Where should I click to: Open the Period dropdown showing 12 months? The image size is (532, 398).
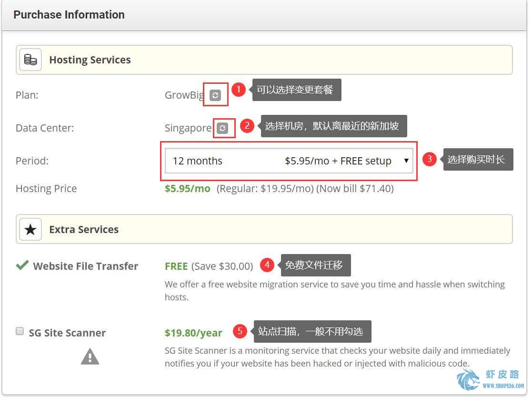tap(289, 161)
